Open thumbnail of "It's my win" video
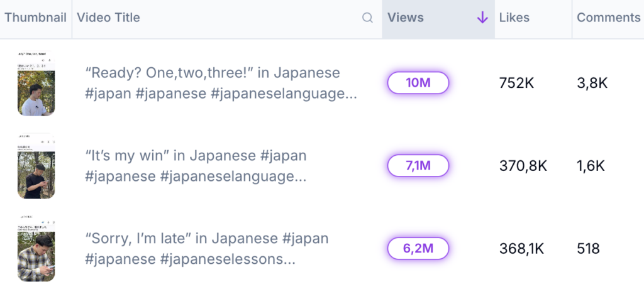This screenshot has height=294, width=644. pos(36,166)
